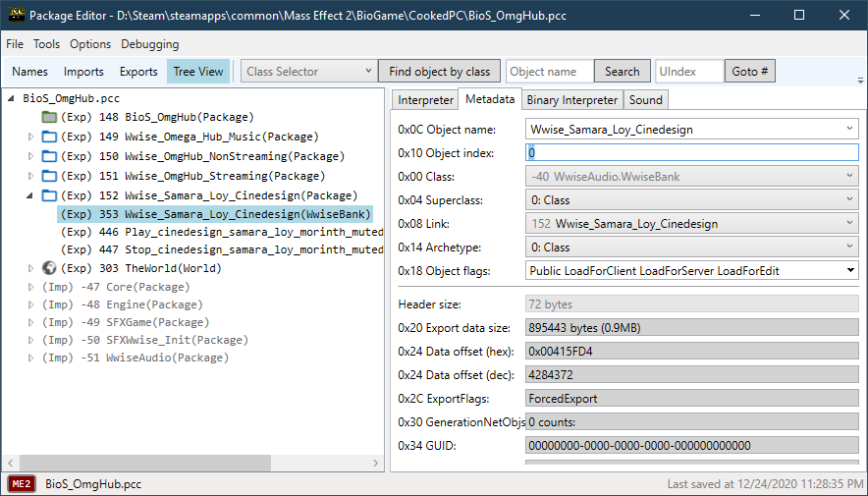Open the Options menu
868x496 pixels.
(90, 44)
